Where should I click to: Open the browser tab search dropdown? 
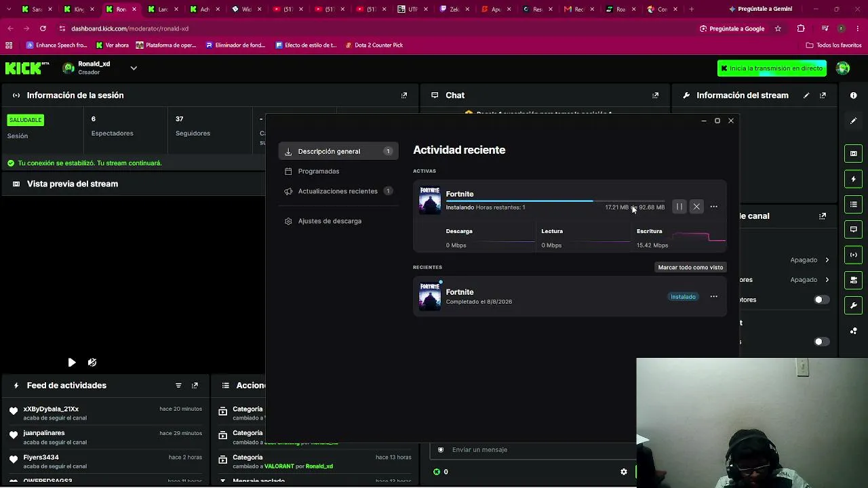pyautogui.click(x=8, y=9)
